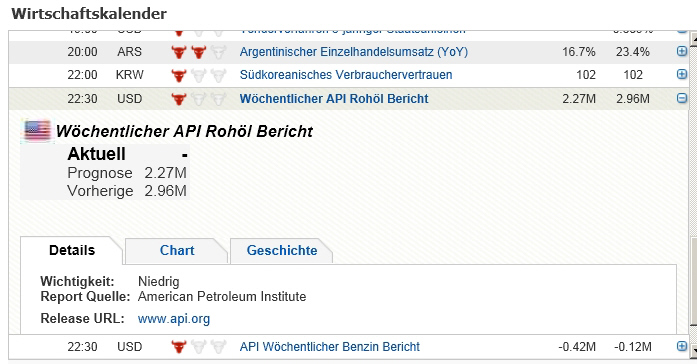
Task: Visit www.api.org release URL
Action: coord(174,319)
